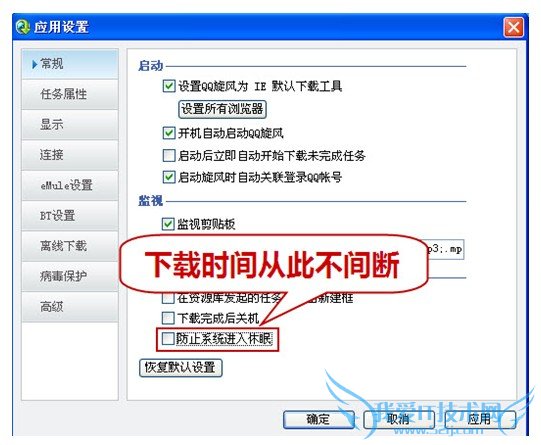Open the 任务属性 settings tab
Viewport: 541px width, 445px height.
pos(70,94)
